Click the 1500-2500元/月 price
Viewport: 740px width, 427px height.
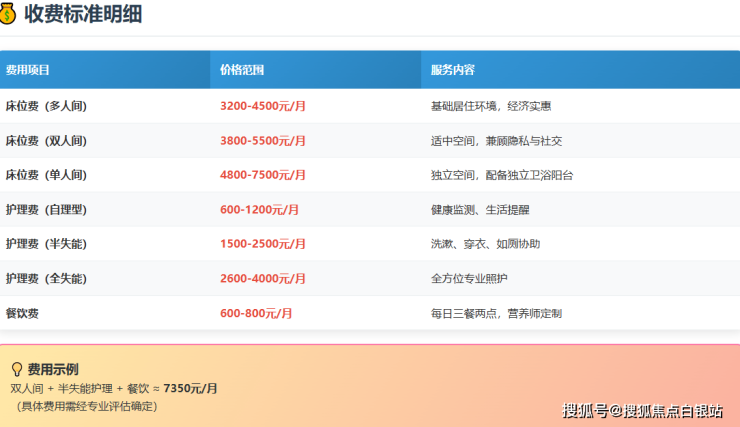pyautogui.click(x=263, y=244)
